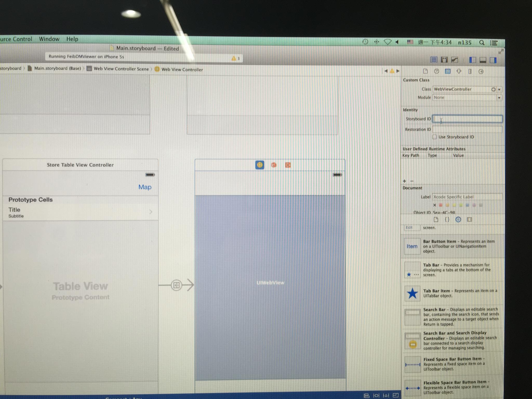Click the prototype cell disclosure chevron

point(151,212)
